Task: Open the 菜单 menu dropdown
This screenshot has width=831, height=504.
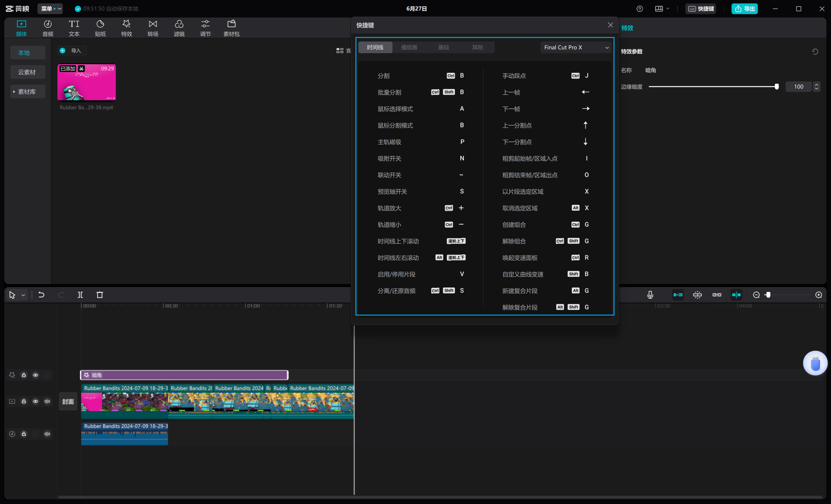Action: (50, 9)
